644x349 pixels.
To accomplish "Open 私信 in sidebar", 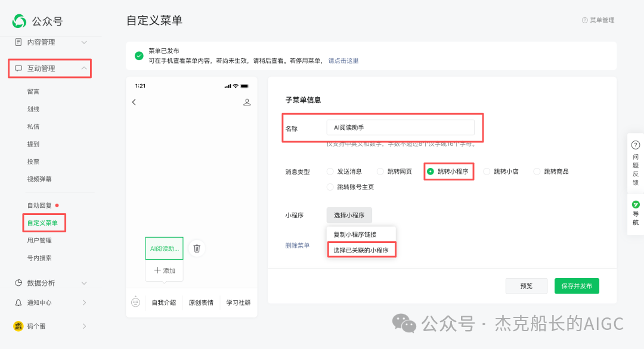I will [33, 127].
